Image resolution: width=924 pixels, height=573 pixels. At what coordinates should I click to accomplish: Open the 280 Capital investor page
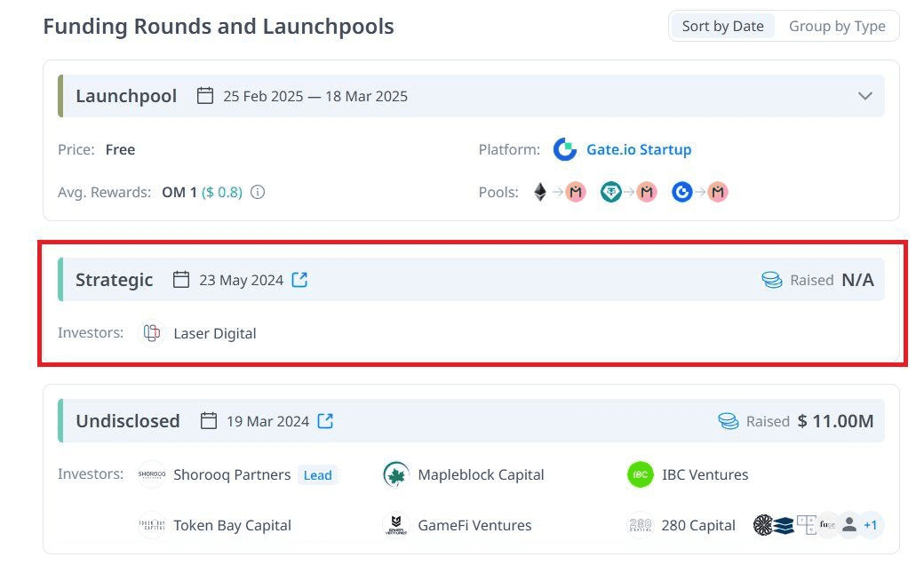point(698,526)
